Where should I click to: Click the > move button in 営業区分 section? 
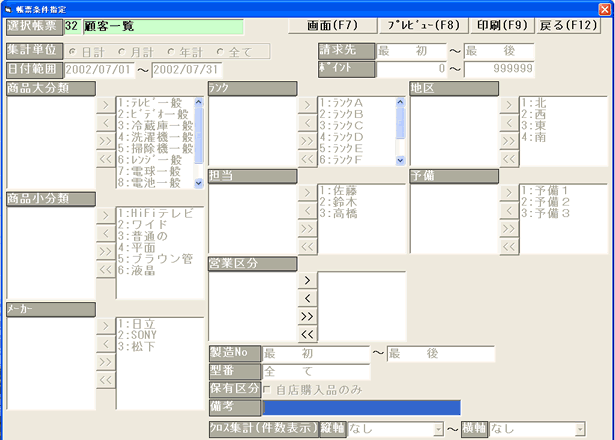click(307, 281)
